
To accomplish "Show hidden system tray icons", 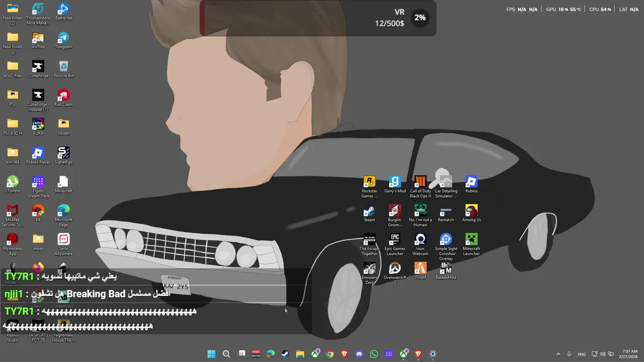I will pyautogui.click(x=558, y=354).
